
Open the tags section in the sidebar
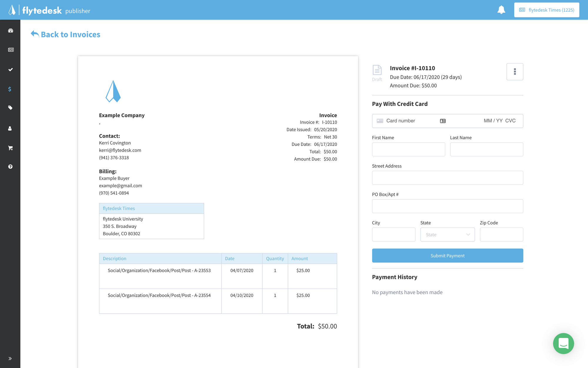click(x=10, y=108)
